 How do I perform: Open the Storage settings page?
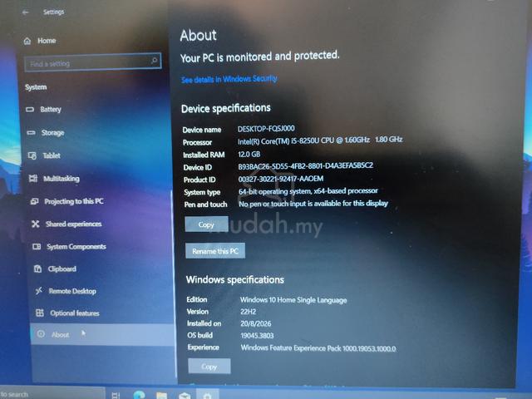(x=52, y=133)
